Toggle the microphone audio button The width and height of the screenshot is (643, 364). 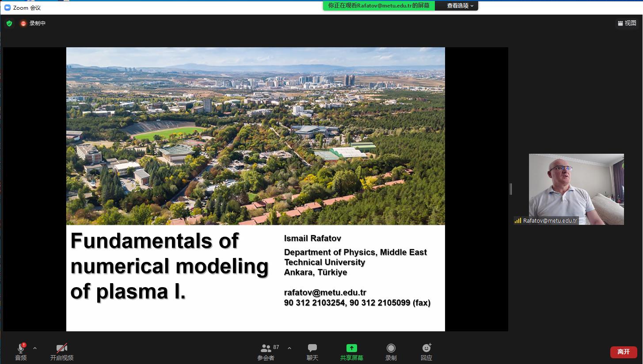21,349
